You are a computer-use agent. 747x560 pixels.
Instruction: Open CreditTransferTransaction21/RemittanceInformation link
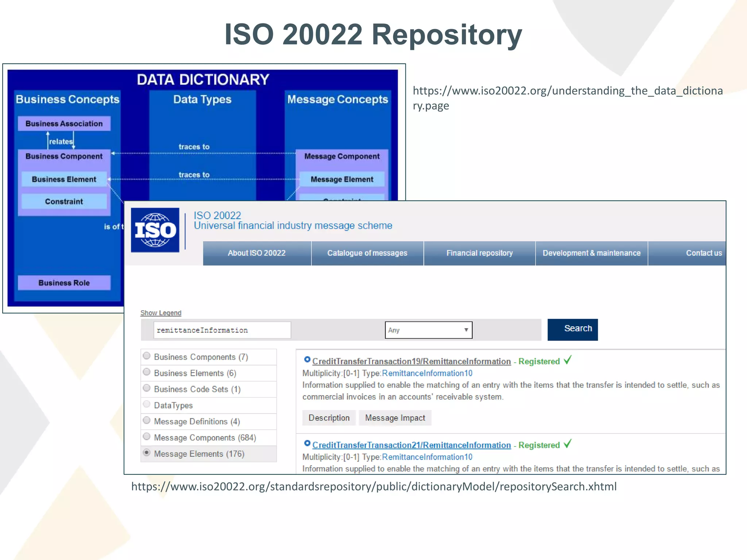click(411, 445)
